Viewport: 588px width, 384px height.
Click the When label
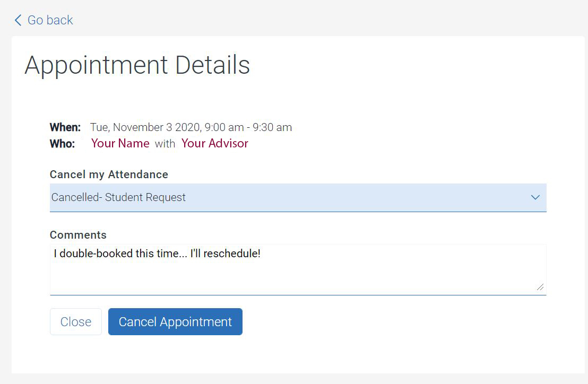(65, 127)
